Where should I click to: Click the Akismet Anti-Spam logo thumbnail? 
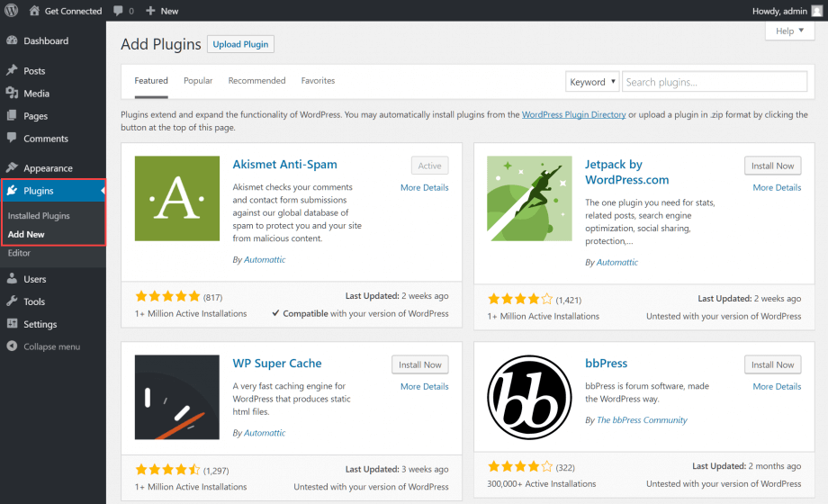click(x=177, y=198)
